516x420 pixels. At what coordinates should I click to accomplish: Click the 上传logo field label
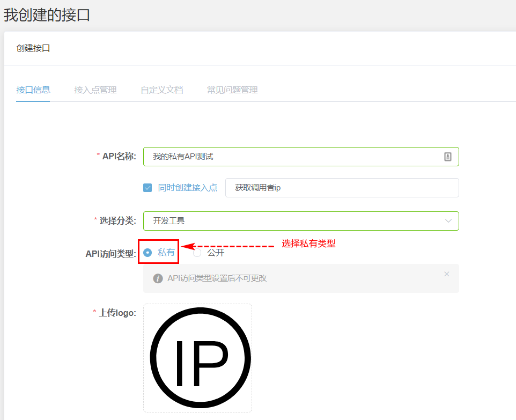coord(117,313)
